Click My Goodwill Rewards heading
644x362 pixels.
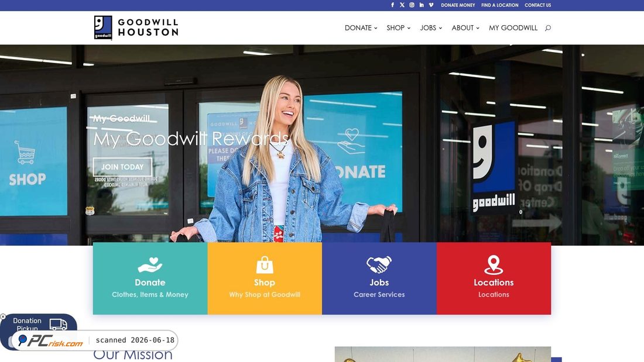(191, 139)
